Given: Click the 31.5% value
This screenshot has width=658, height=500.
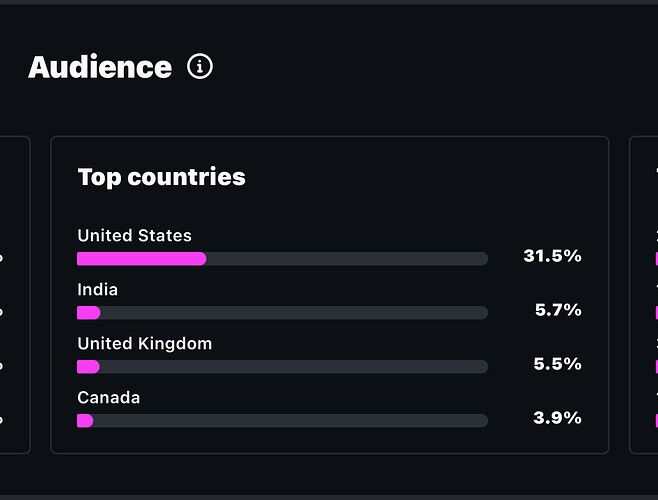Looking at the screenshot, I should (552, 256).
